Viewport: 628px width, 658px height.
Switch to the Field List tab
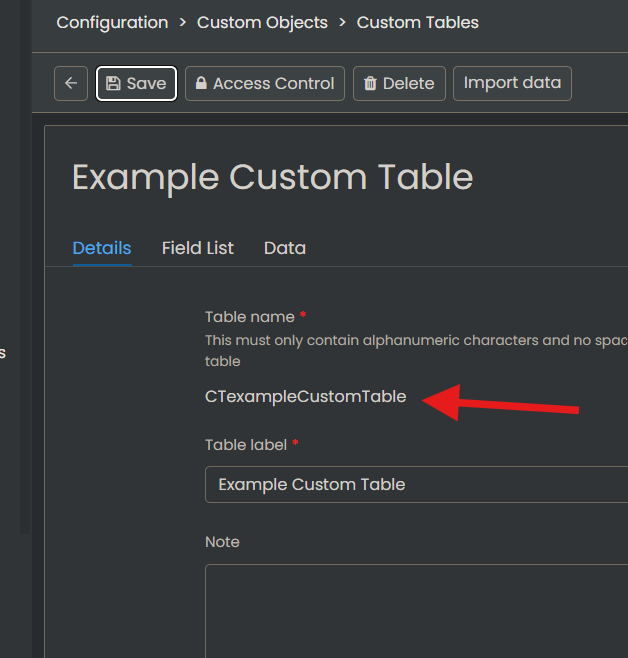198,248
